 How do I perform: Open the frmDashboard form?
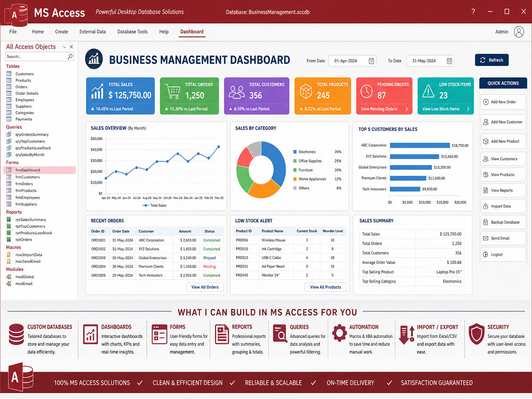[39, 170]
